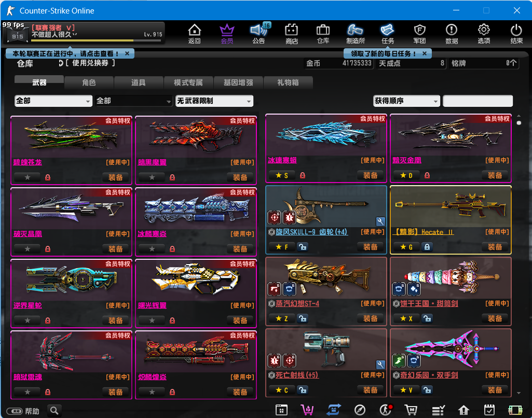Toggle the favorite star on 碧魄苍龙
Image resolution: width=532 pixels, height=418 pixels.
(x=28, y=177)
